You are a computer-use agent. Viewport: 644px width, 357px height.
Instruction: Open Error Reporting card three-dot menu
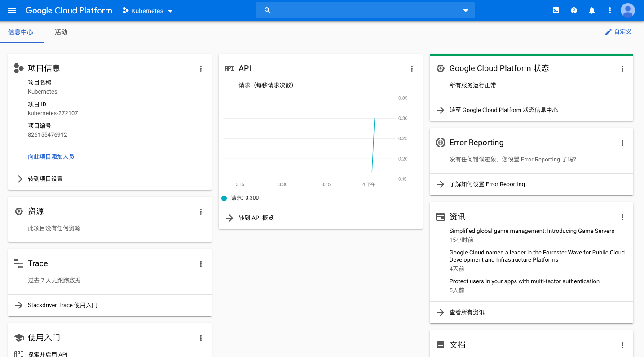pos(622,143)
